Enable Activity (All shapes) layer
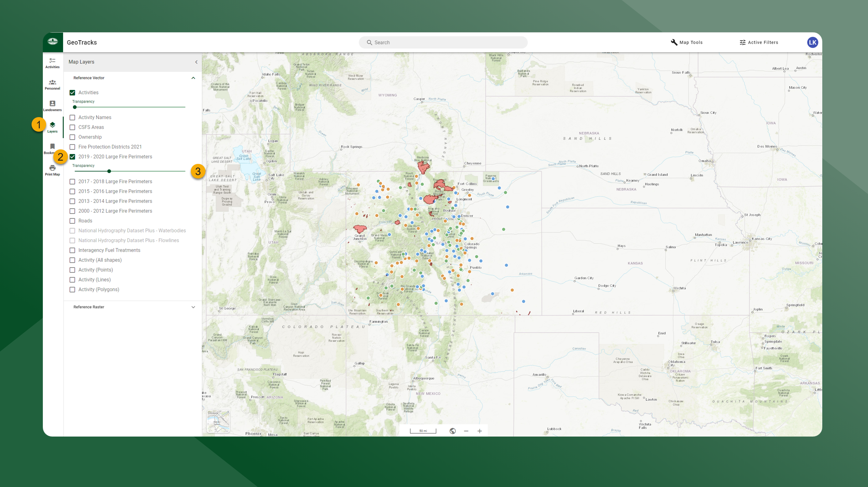The height and width of the screenshot is (487, 868). 73,260
